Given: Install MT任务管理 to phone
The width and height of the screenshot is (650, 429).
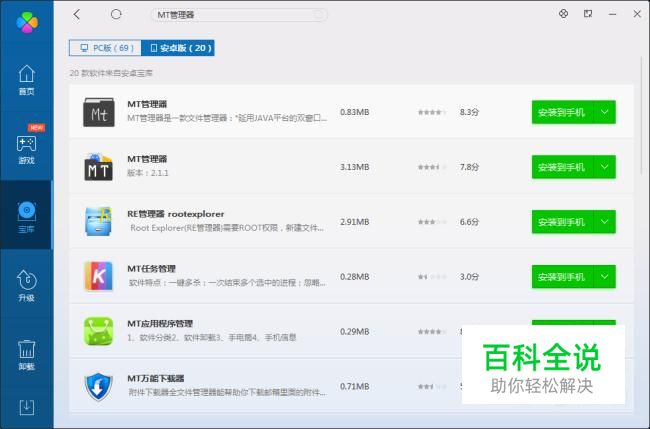Looking at the screenshot, I should tap(563, 276).
